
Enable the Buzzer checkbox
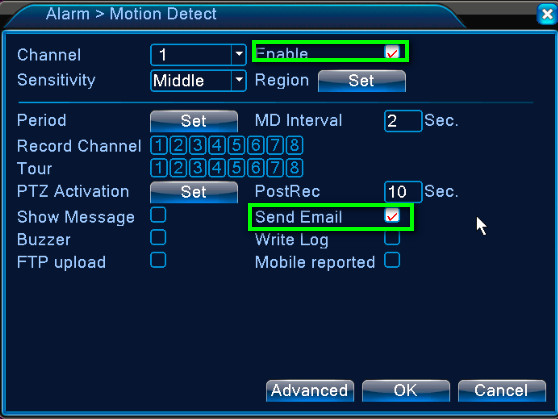[158, 237]
